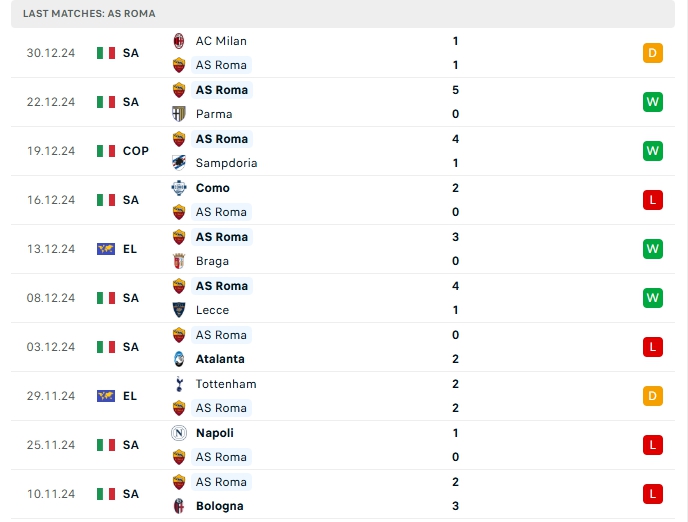Click the Last Matches: AS Roma header

pyautogui.click(x=90, y=14)
